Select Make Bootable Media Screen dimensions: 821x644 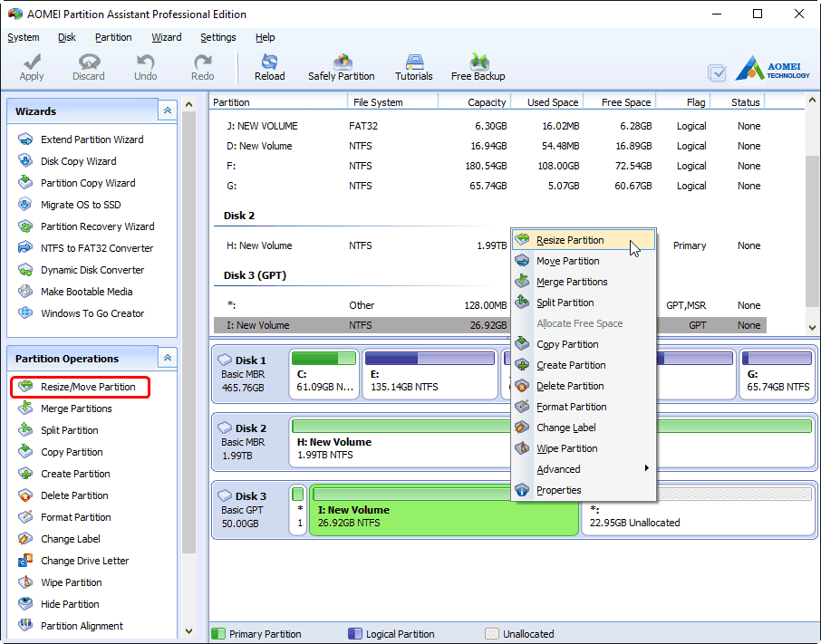(x=76, y=292)
